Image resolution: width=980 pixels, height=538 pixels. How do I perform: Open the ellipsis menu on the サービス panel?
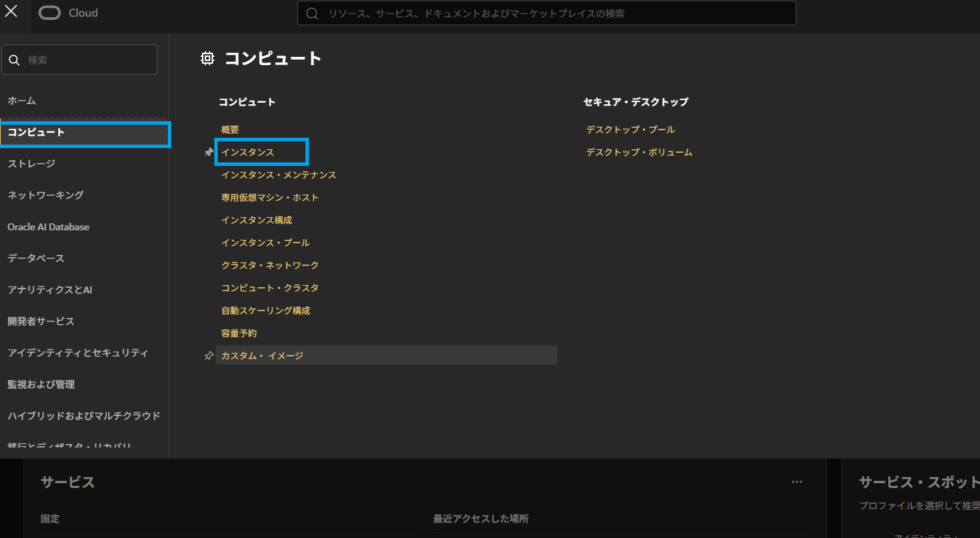[x=796, y=482]
